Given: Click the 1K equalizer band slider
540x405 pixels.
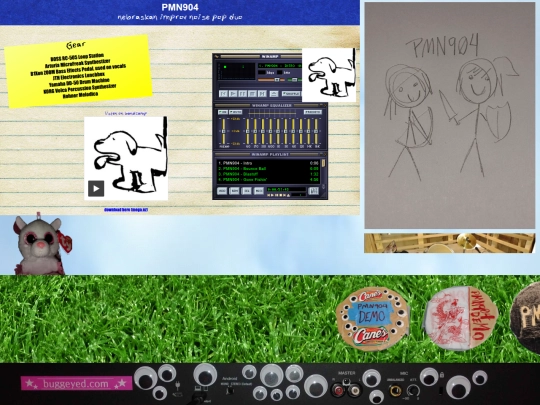Looking at the screenshot, I should point(278,131).
